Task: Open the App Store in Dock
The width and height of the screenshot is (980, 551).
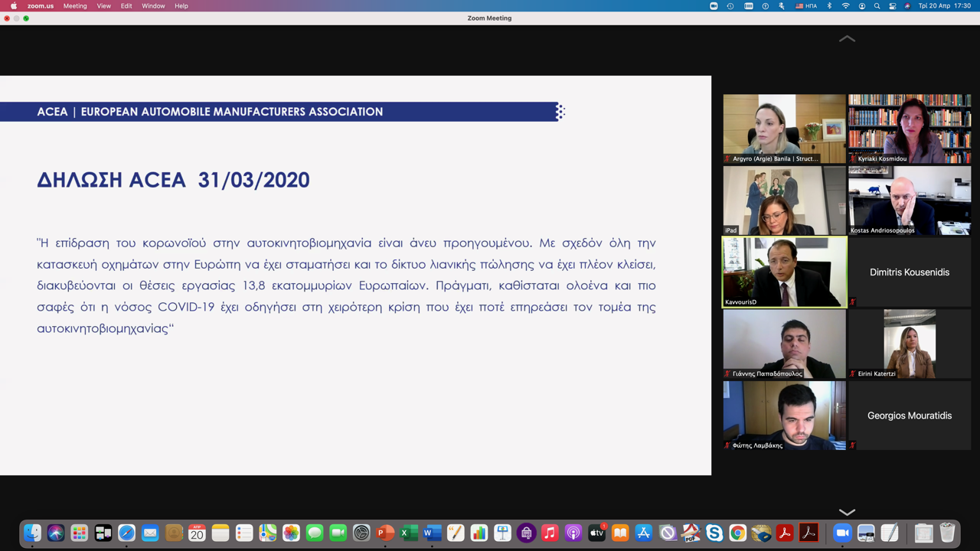Action: coord(644,533)
